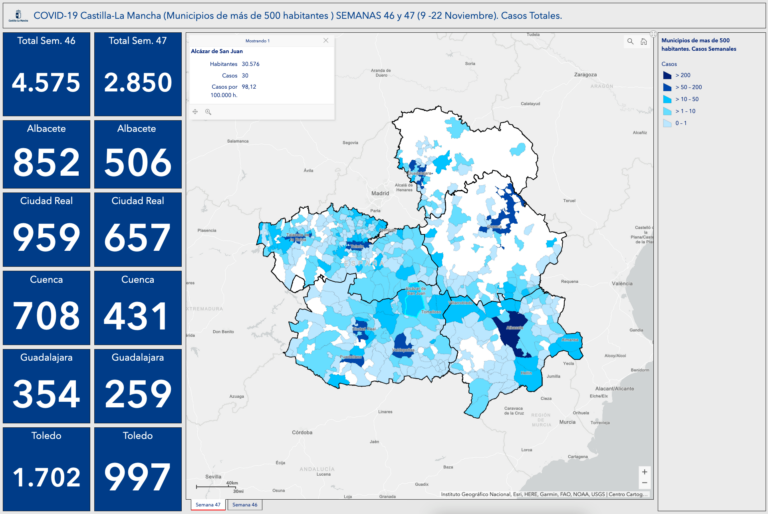Zoom out with the map minus button
The width and height of the screenshot is (768, 514).
[644, 483]
